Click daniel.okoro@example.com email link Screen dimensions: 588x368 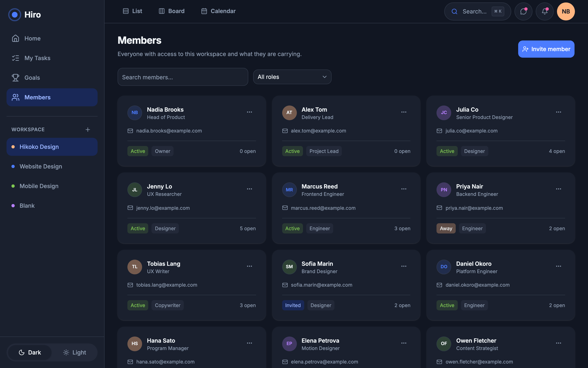478,285
